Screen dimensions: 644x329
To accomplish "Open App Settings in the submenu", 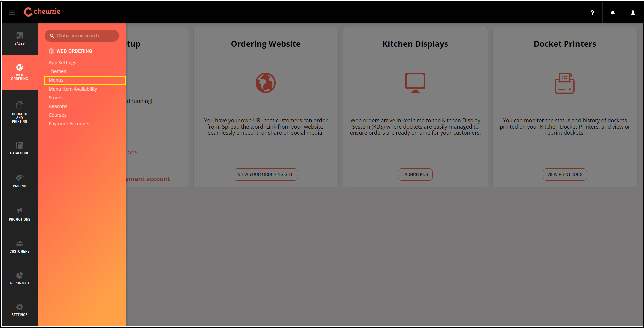I will click(62, 63).
